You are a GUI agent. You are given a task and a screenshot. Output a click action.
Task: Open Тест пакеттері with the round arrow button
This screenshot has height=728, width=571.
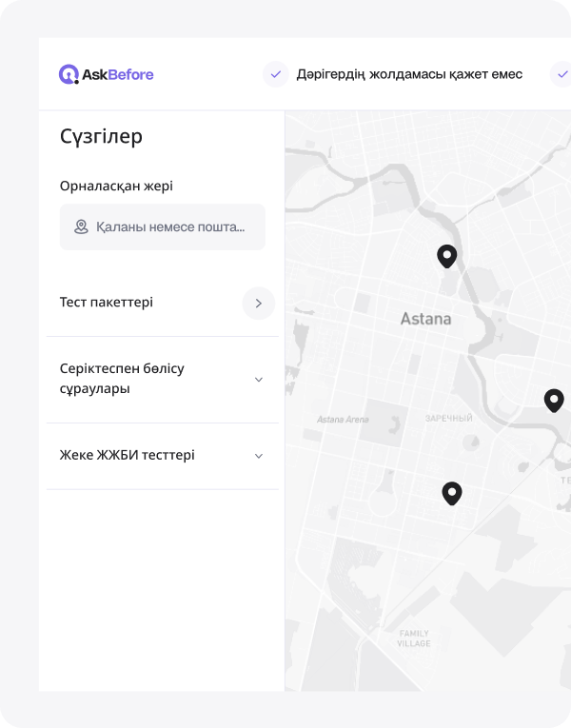[x=258, y=303]
